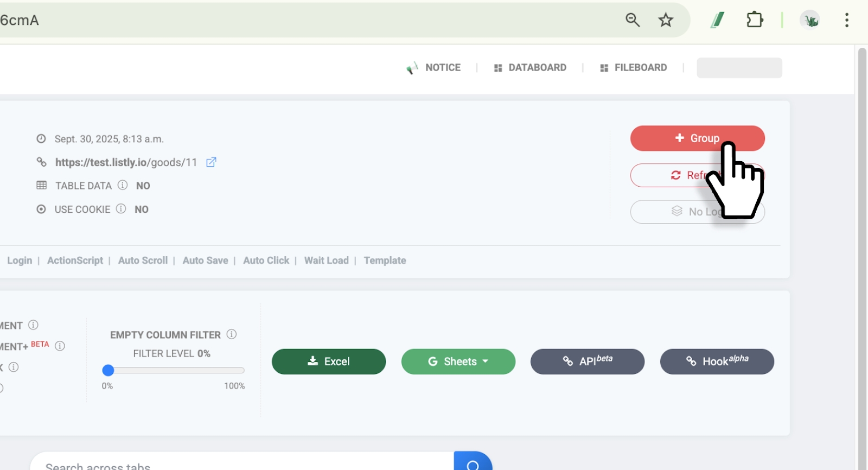Viewport: 868px width, 470px height.
Task: Click the profile avatar icon
Action: [x=810, y=20]
